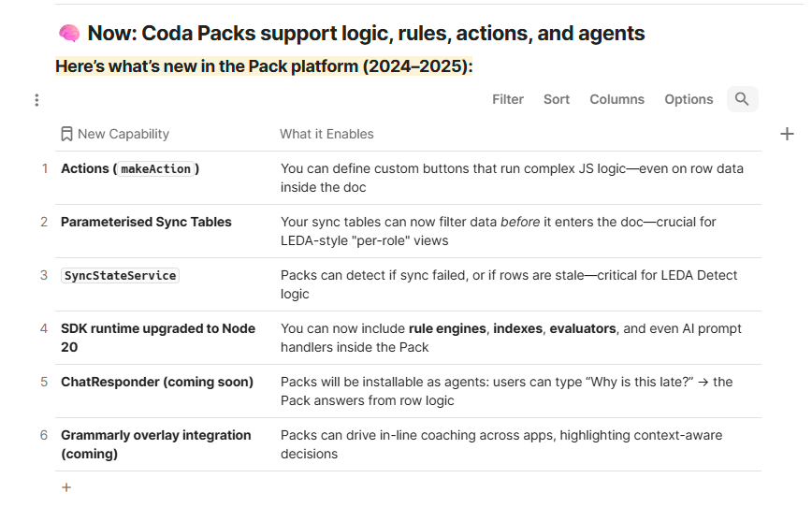Image resolution: width=812 pixels, height=507 pixels.
Task: Click the New Capability column header
Action: 123,134
